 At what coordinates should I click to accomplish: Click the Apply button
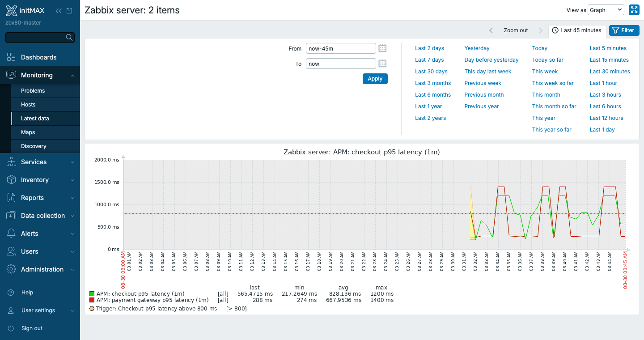(x=375, y=79)
